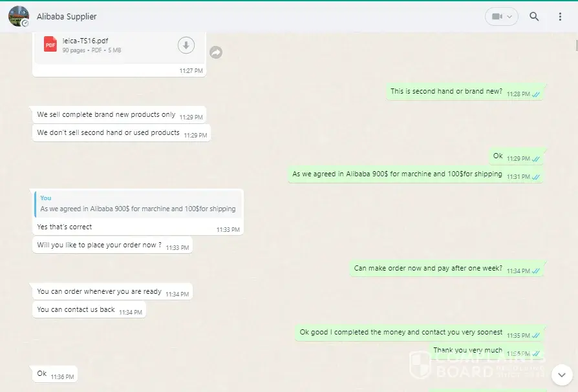Jump to latest messages with down chevron
The width and height of the screenshot is (578, 392).
pyautogui.click(x=562, y=375)
